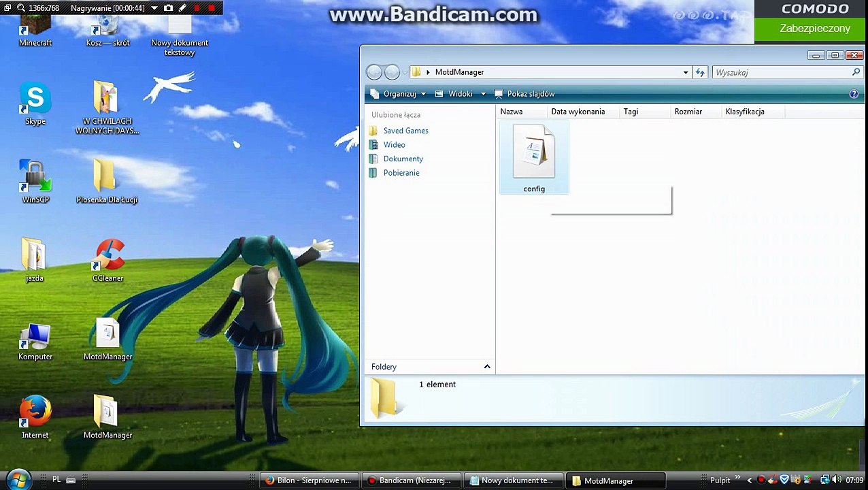The width and height of the screenshot is (868, 490).
Task: Open the Dokumenty favorite link
Action: (396, 159)
